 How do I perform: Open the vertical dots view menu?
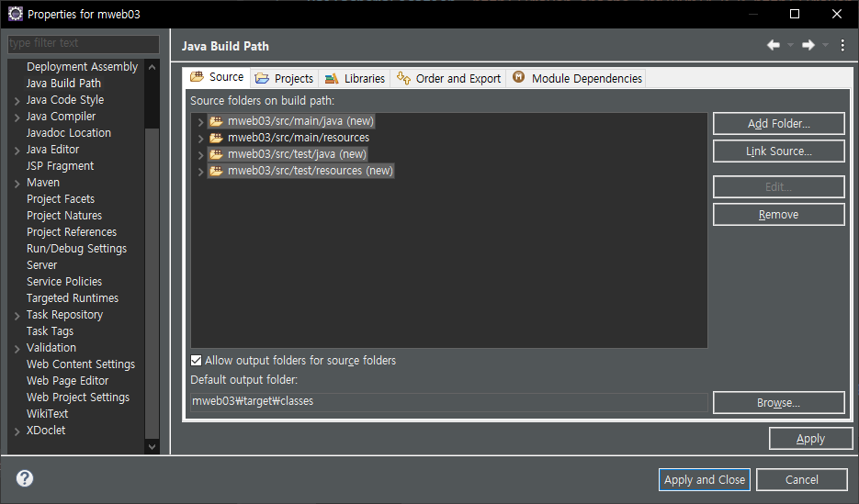click(x=842, y=45)
